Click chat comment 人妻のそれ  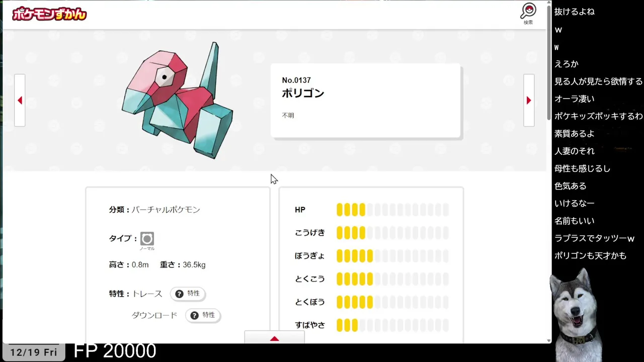click(x=575, y=151)
